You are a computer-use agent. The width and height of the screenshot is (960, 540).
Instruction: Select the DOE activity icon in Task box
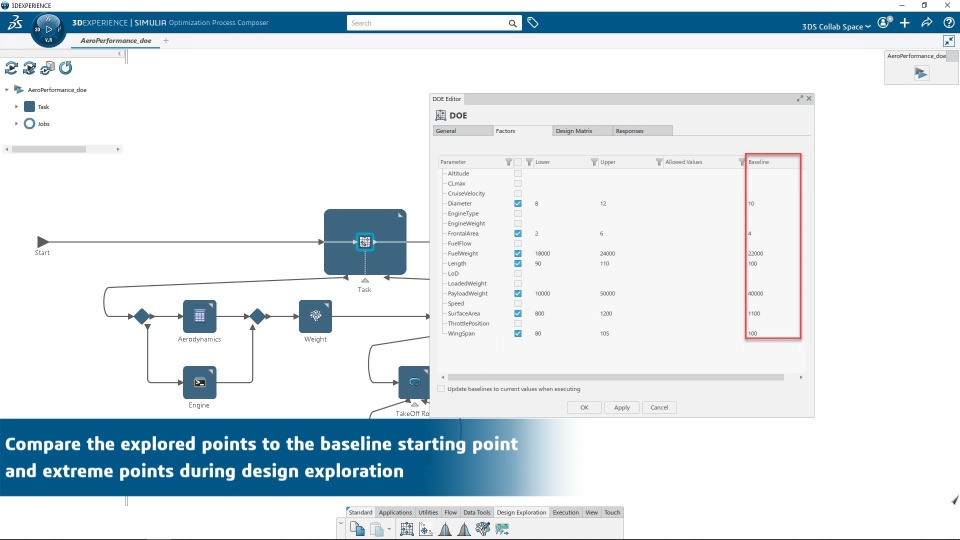[365, 242]
